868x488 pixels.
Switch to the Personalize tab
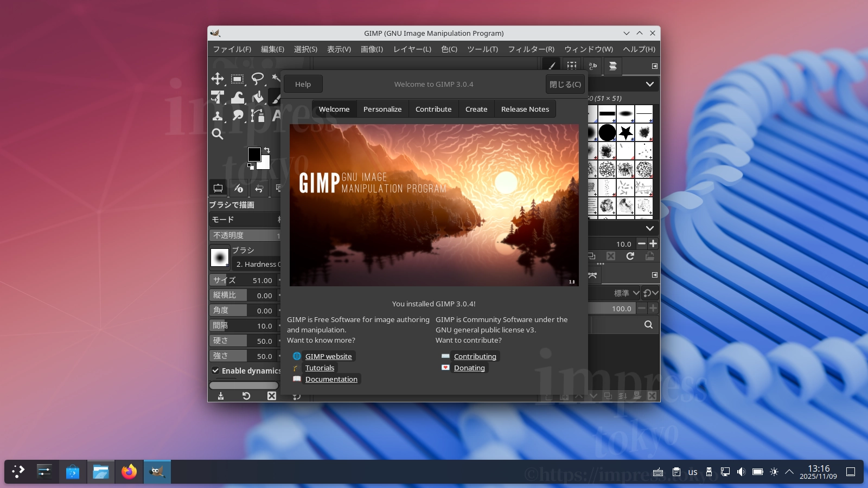pyautogui.click(x=382, y=109)
